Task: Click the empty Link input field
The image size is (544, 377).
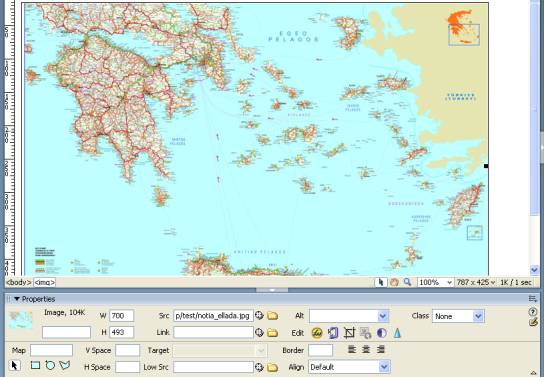Action: pyautogui.click(x=213, y=332)
